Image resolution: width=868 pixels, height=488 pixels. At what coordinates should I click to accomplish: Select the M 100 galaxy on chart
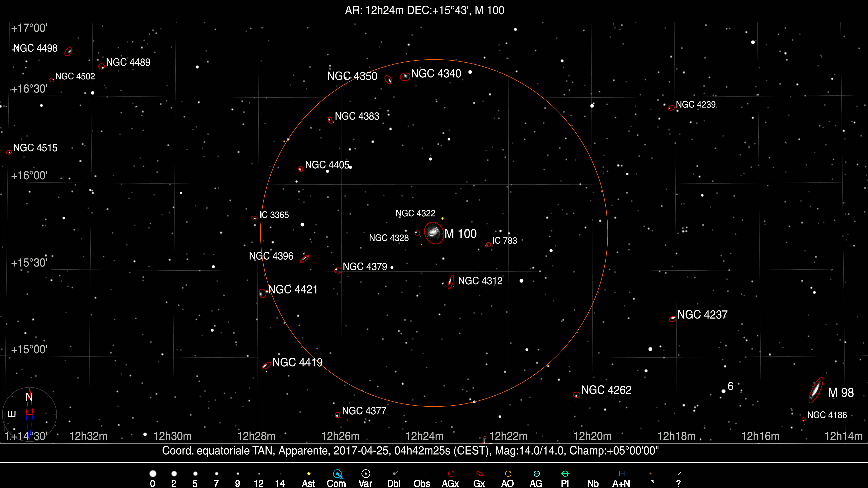(x=434, y=233)
